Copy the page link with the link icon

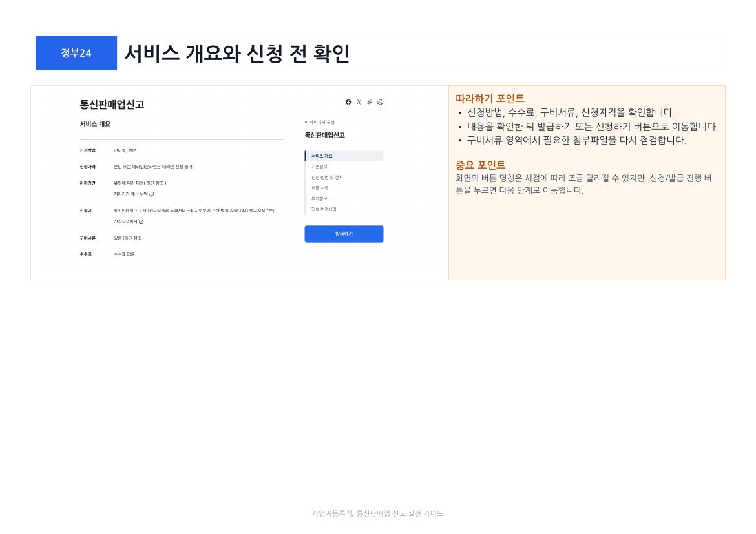pyautogui.click(x=370, y=102)
